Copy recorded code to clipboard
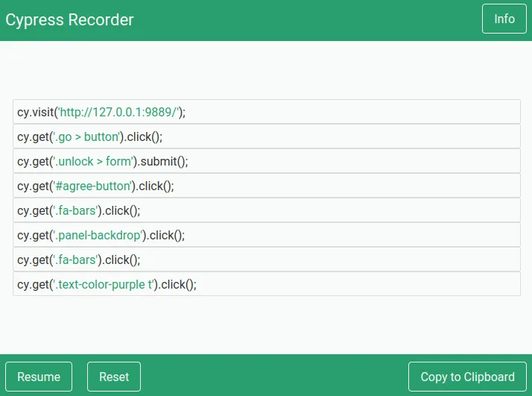 (467, 377)
